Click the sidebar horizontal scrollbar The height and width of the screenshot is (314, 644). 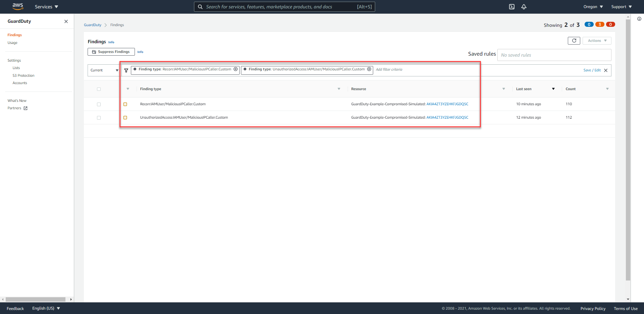pos(35,299)
